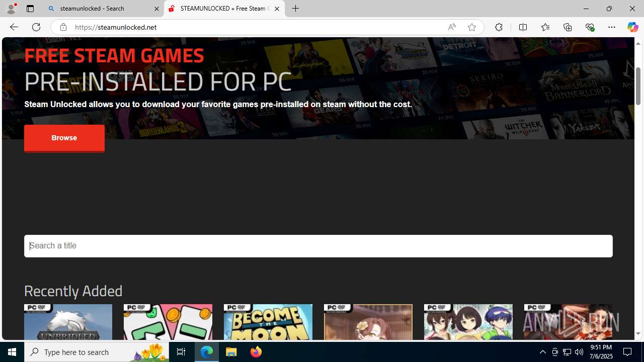Open the Copilot sidebar icon
Screen dimensions: 644x362
pyautogui.click(x=632, y=27)
